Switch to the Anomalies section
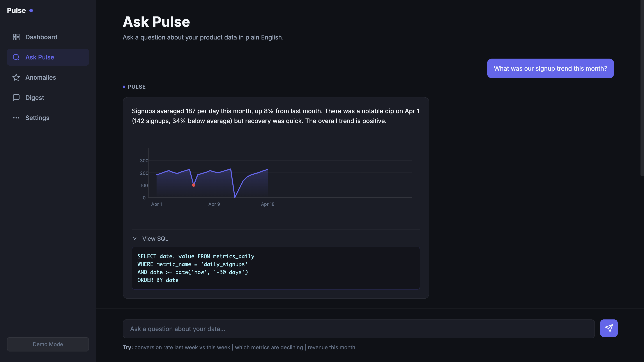Screen dimensions: 644x362 [41, 77]
